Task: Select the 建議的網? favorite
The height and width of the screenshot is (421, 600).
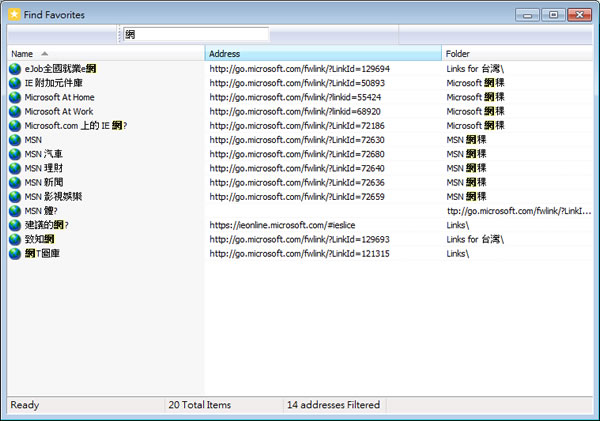Action: tap(47, 225)
